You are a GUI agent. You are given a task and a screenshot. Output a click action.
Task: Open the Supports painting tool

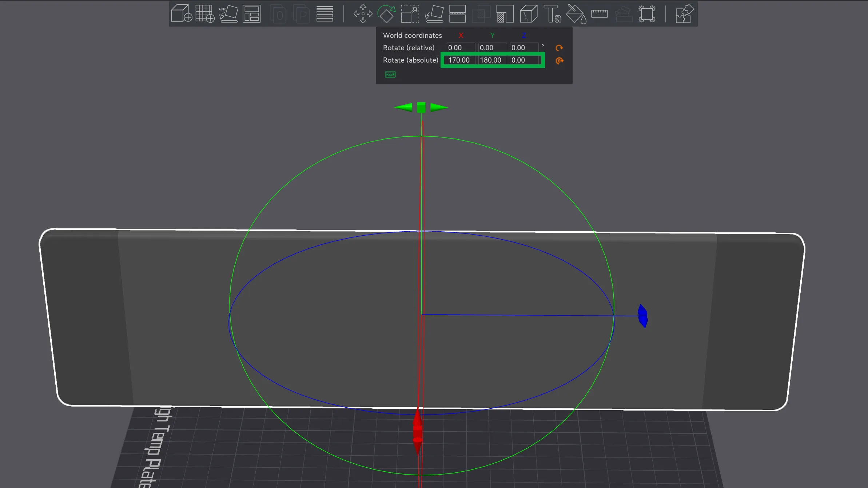point(505,14)
